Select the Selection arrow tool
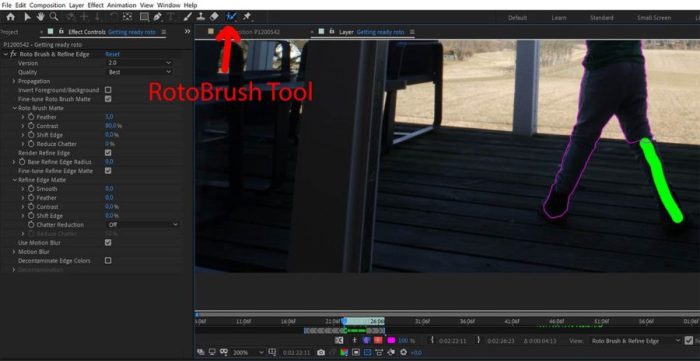 tap(27, 17)
